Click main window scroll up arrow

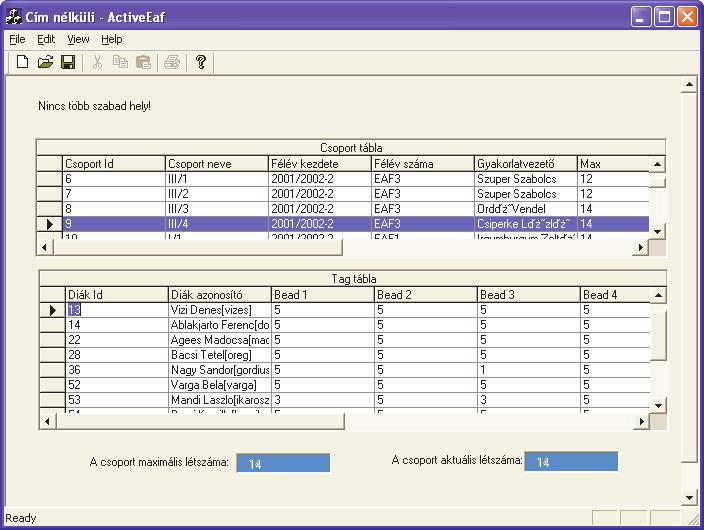tap(689, 84)
